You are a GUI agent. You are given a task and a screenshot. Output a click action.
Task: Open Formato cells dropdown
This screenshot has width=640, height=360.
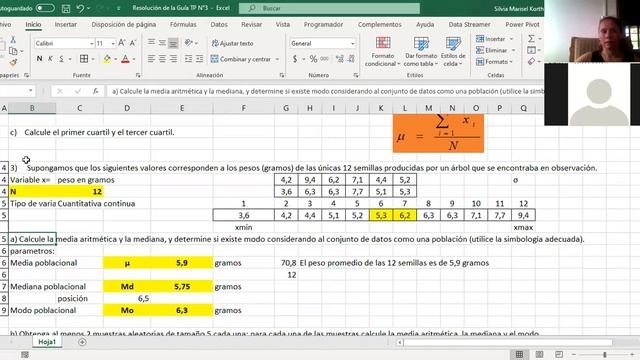494,62
